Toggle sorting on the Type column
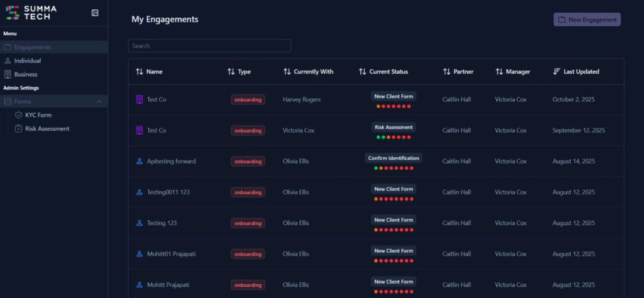 pos(239,72)
